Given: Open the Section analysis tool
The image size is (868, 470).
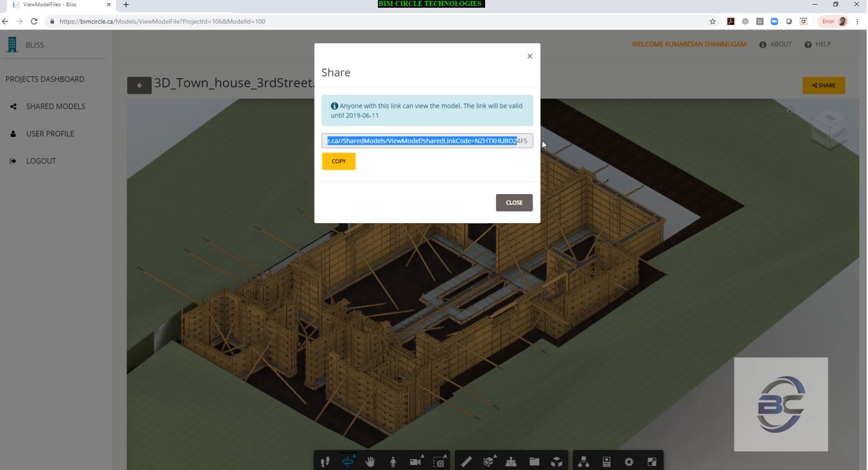Looking at the screenshot, I should tap(489, 462).
